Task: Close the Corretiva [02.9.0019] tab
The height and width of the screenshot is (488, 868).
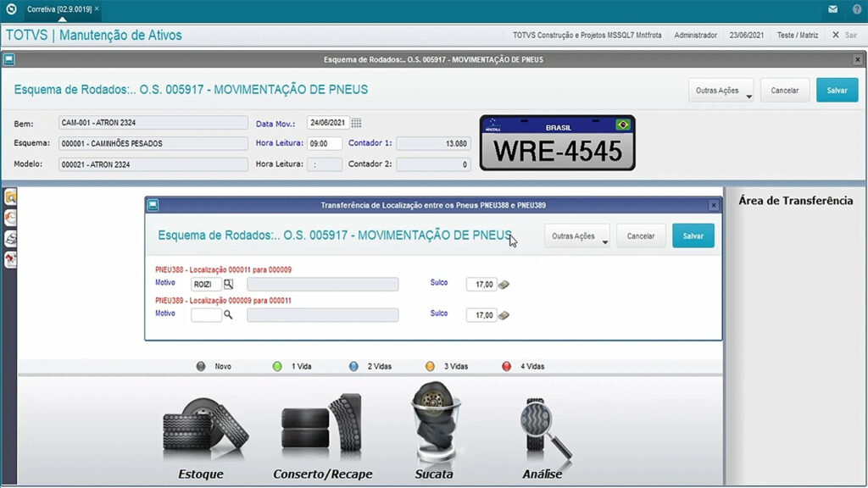Action: pyautogui.click(x=97, y=8)
